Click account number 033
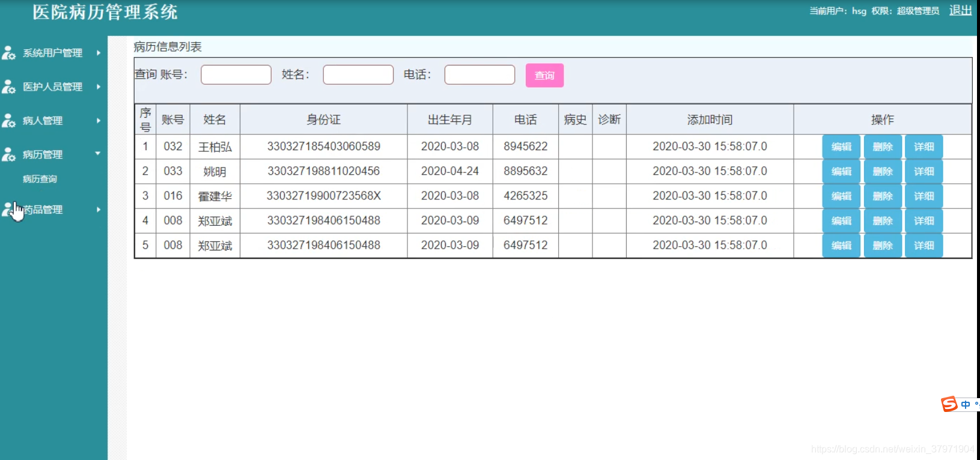 [173, 171]
